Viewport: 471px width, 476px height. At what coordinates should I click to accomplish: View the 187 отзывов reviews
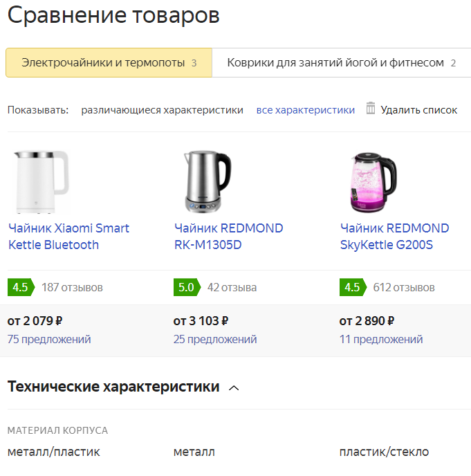[72, 288]
